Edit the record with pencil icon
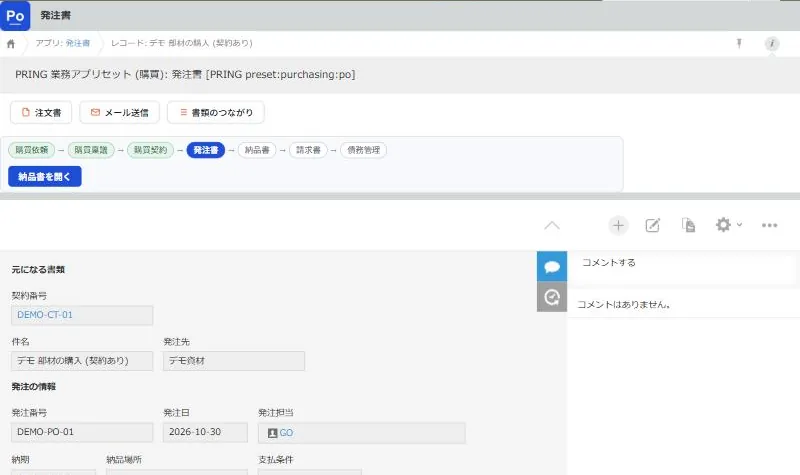Viewport: 800px width, 475px height. point(653,225)
